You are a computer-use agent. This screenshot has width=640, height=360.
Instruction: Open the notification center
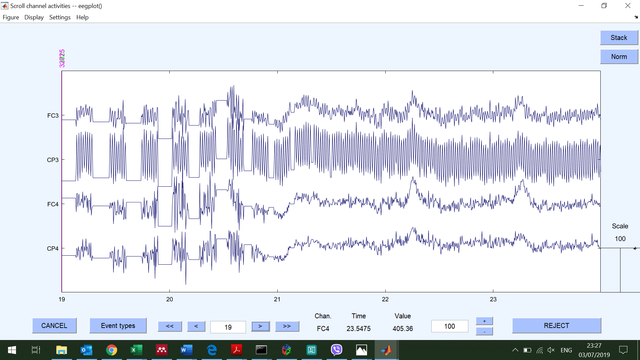[623, 350]
